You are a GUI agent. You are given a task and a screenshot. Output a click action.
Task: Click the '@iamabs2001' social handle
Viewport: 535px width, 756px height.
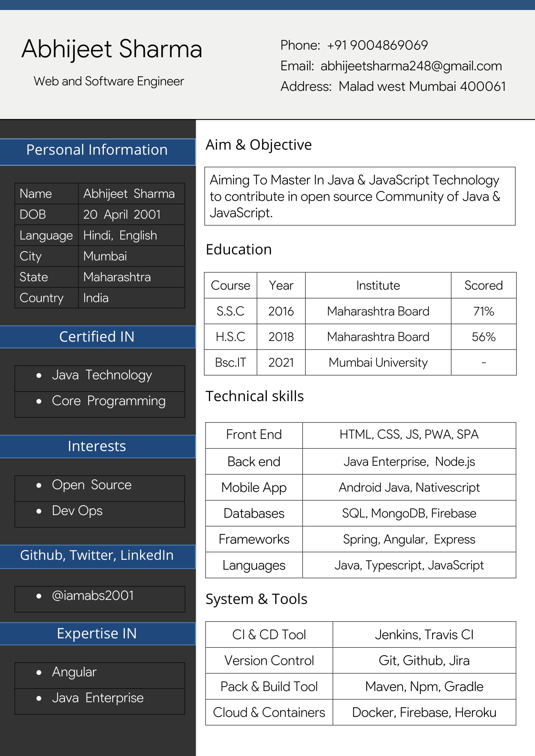click(x=93, y=595)
